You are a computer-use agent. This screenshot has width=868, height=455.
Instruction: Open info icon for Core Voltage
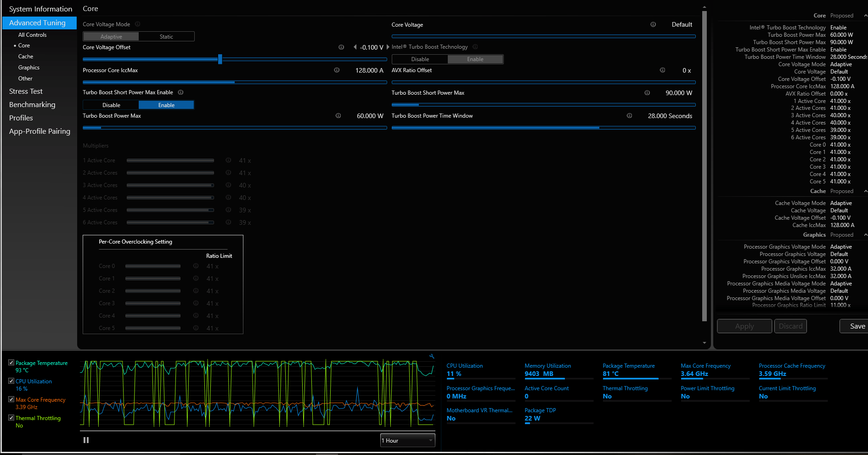653,24
